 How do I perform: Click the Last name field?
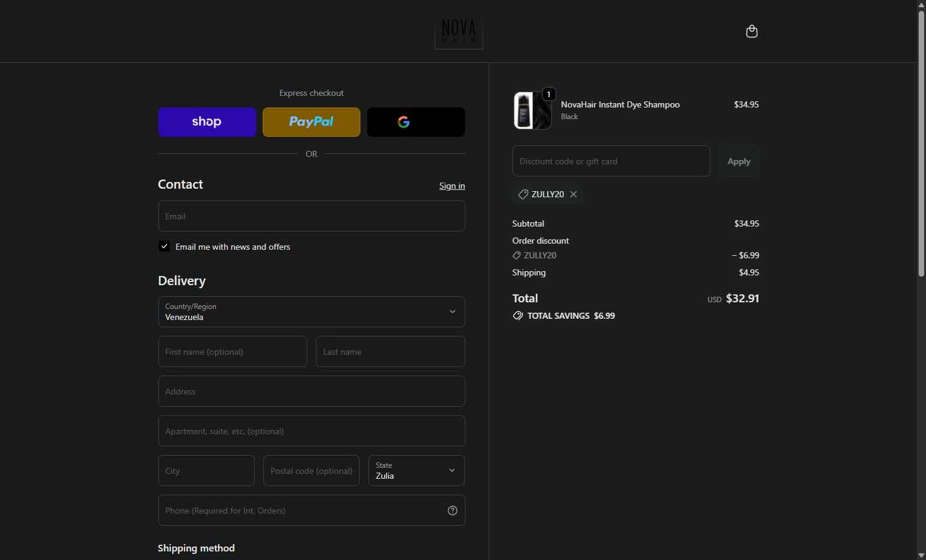coord(390,352)
